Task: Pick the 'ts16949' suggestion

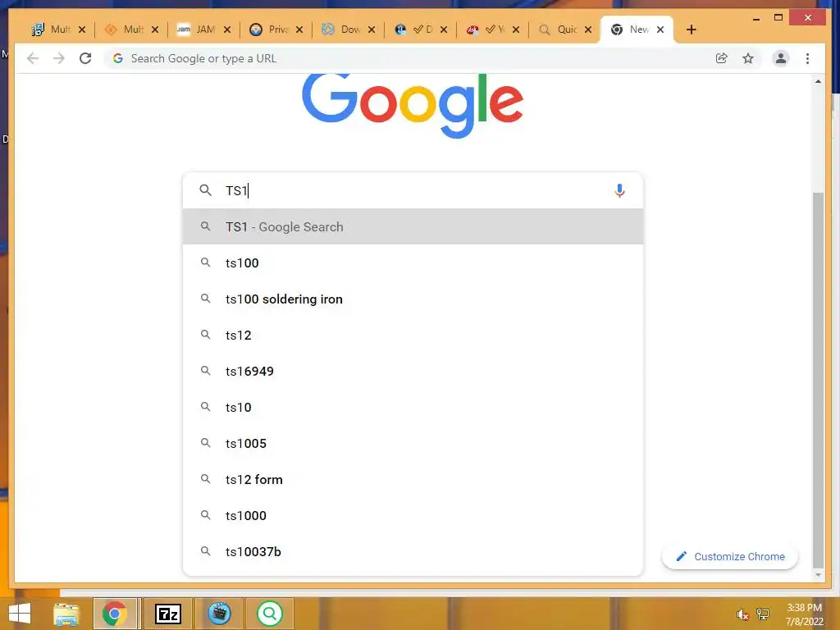Action: coord(413,372)
